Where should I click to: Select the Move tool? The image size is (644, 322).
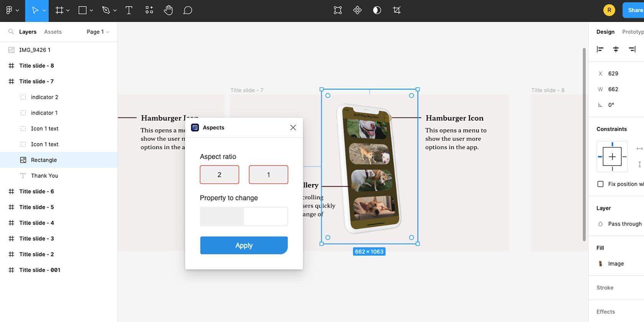pyautogui.click(x=35, y=10)
